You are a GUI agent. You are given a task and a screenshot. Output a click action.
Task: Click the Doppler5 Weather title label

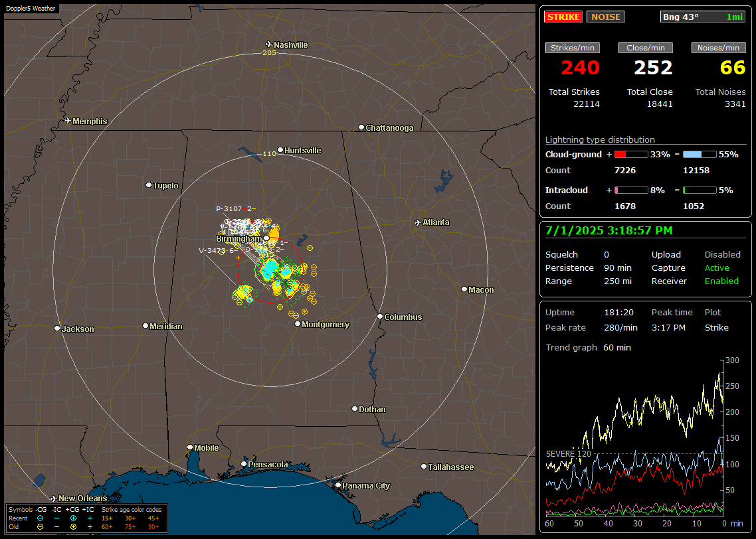pos(31,8)
